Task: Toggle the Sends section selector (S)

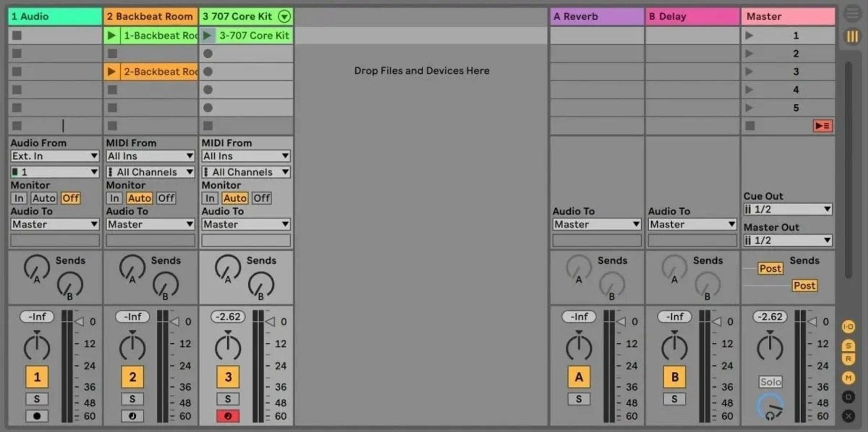Action: coord(848,345)
